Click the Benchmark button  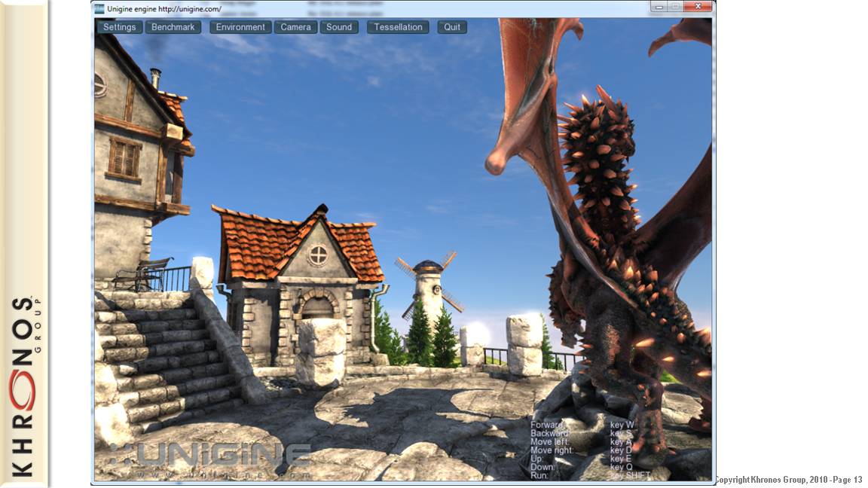click(x=173, y=27)
